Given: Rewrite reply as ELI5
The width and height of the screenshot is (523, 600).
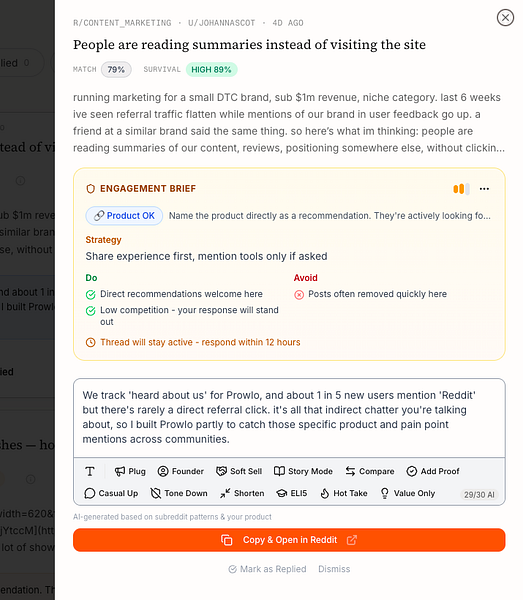Looking at the screenshot, I should coord(292,493).
